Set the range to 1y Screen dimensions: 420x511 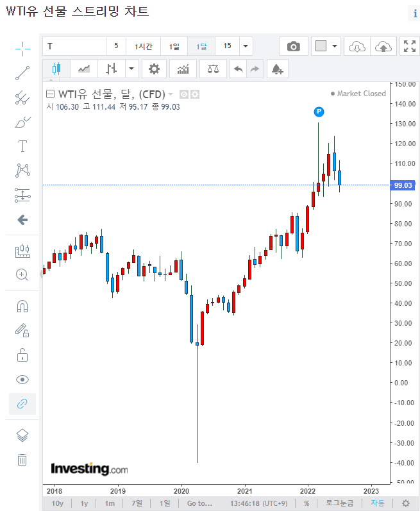pyautogui.click(x=84, y=503)
